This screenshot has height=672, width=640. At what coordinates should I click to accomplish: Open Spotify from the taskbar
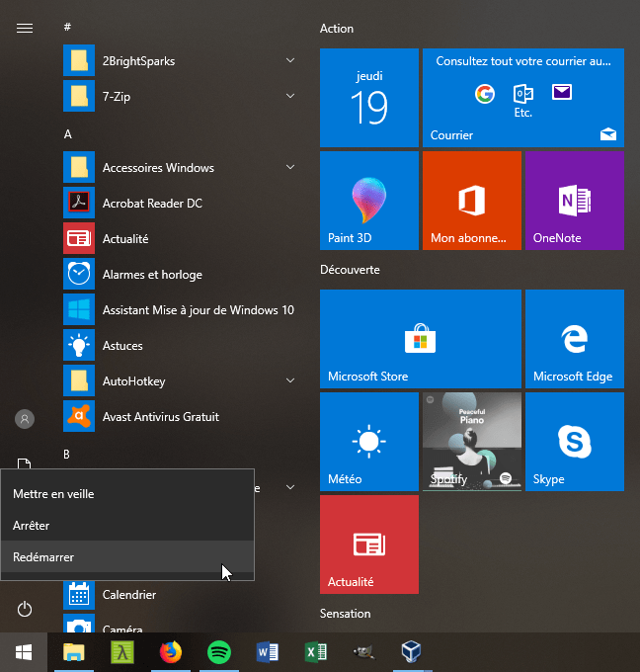pyautogui.click(x=219, y=652)
